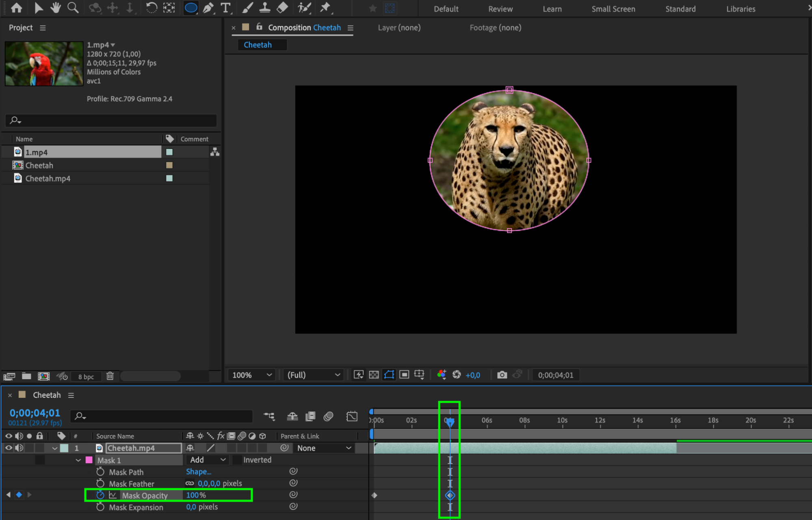The width and height of the screenshot is (812, 520).
Task: Switch to the Learn workspace
Action: [552, 9]
